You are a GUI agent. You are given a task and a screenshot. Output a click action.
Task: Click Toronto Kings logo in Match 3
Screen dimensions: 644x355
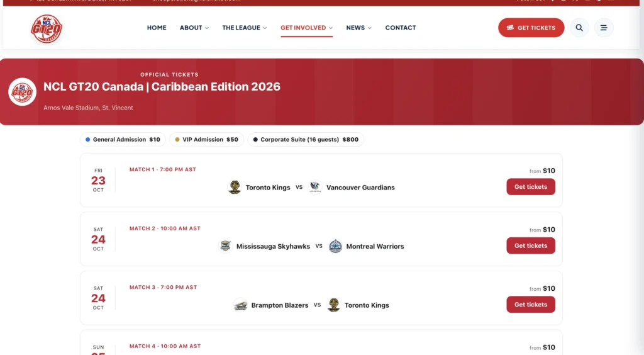[x=333, y=305]
